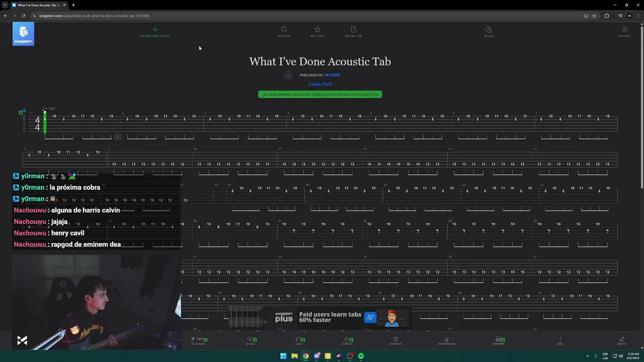The height and width of the screenshot is (362, 644).
Task: Open Discord from the taskbar
Action: pos(316,356)
